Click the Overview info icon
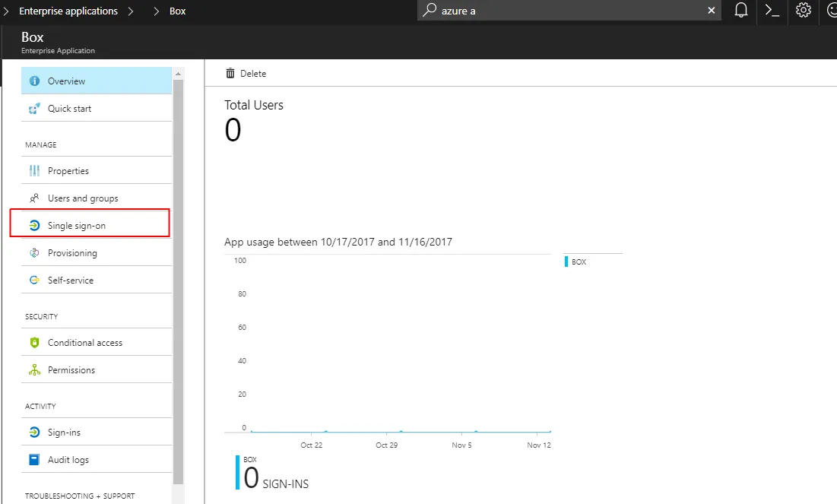 click(x=34, y=81)
